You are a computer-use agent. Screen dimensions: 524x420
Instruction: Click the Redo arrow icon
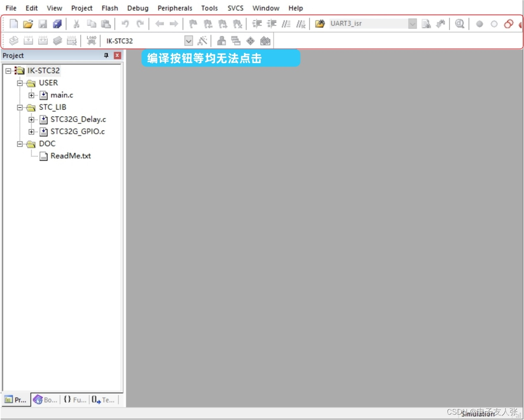point(140,24)
